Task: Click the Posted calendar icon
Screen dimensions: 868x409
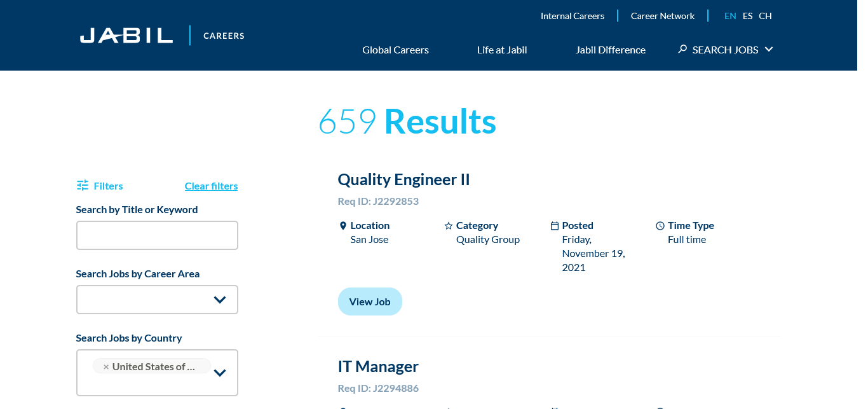Action: click(554, 226)
